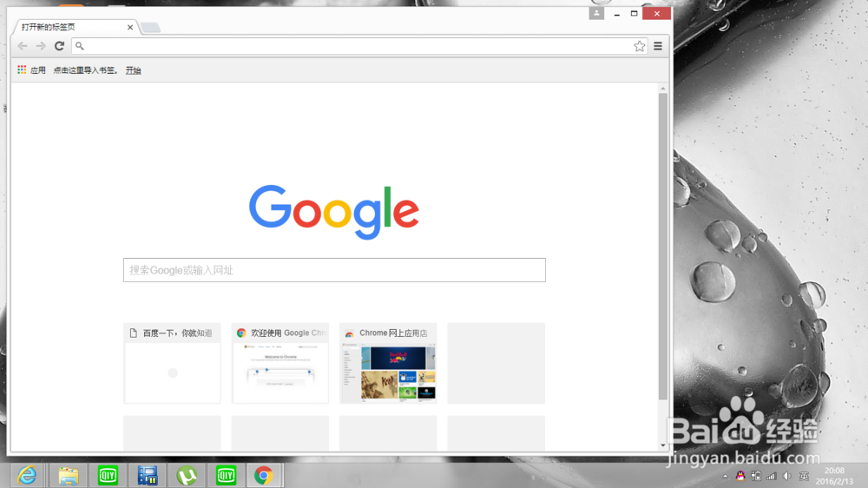Open the 应用 apps shortcut in bookmarks bar
The width and height of the screenshot is (868, 488).
31,70
